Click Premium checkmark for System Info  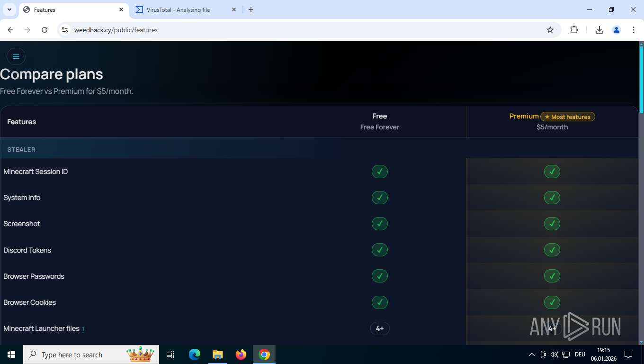coord(552,198)
